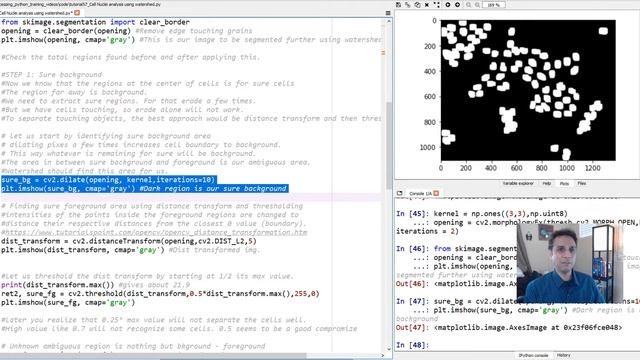The width and height of the screenshot is (640, 360).
Task: Open the tutorialspoint distance transformation link
Action: pyautogui.click(x=154, y=232)
